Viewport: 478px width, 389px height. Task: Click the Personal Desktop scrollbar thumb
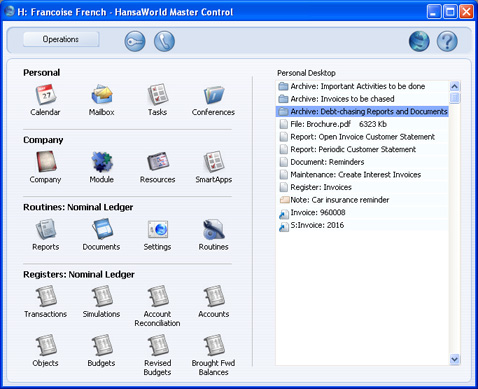coord(455,98)
